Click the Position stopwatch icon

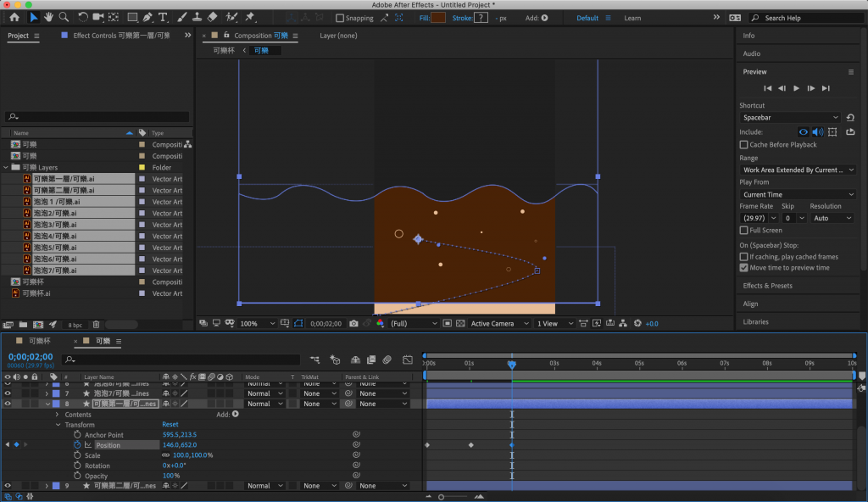[x=77, y=445]
